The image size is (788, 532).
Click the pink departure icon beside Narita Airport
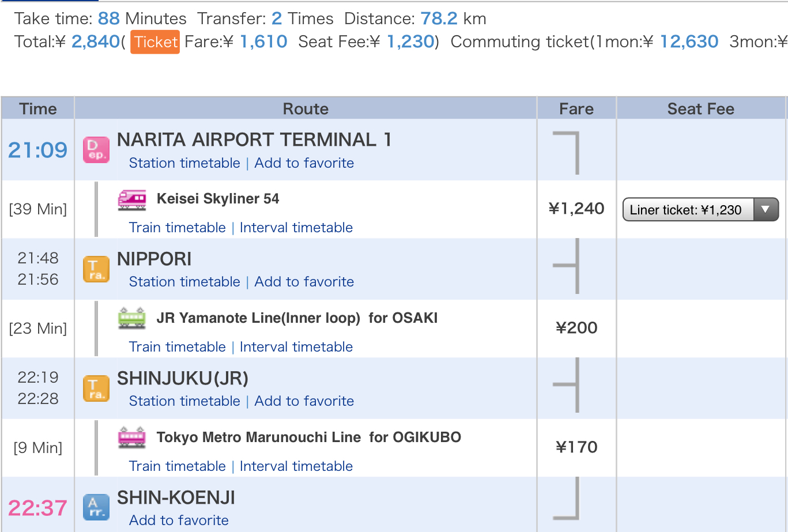[96, 150]
